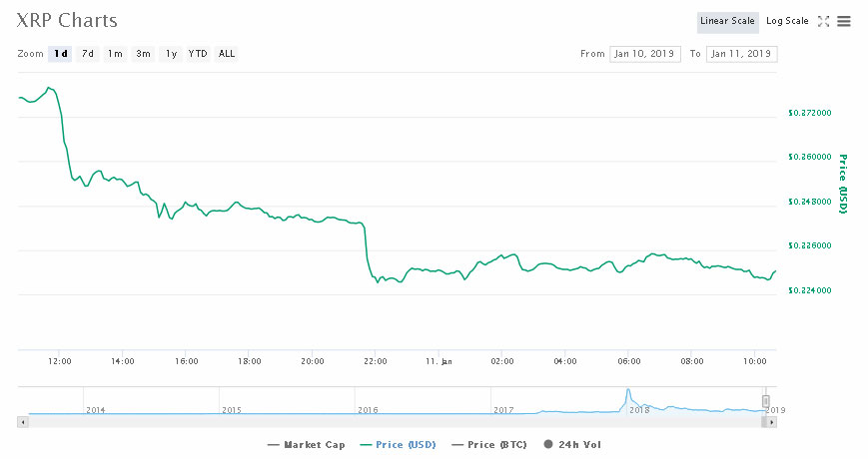The image size is (868, 459).
Task: Click the 2018 price peak in navigator
Action: pos(628,391)
